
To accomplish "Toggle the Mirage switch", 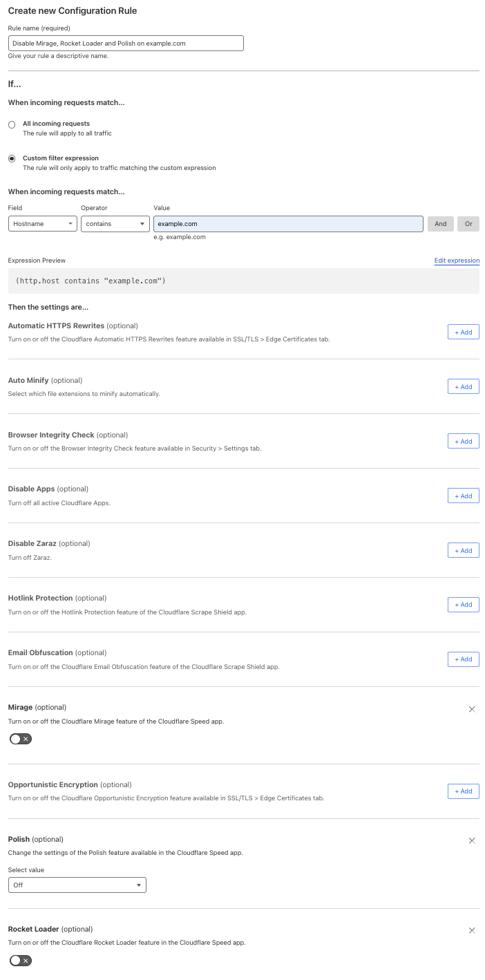I will pos(21,739).
